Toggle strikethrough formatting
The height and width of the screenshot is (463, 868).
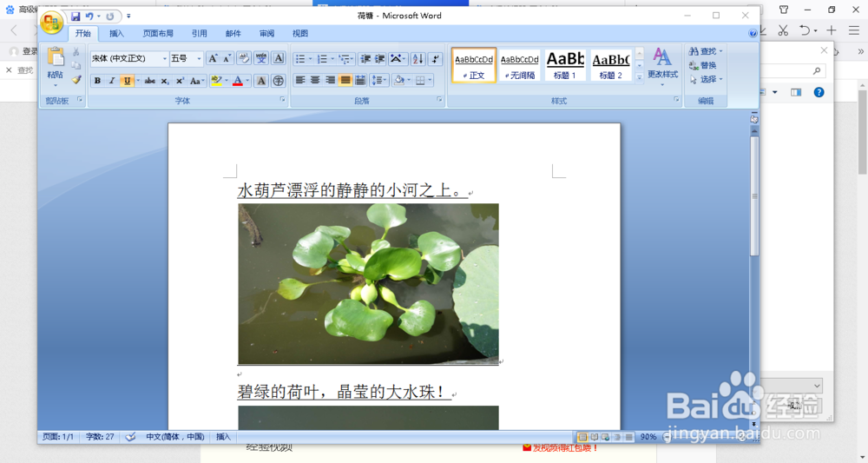(x=149, y=81)
